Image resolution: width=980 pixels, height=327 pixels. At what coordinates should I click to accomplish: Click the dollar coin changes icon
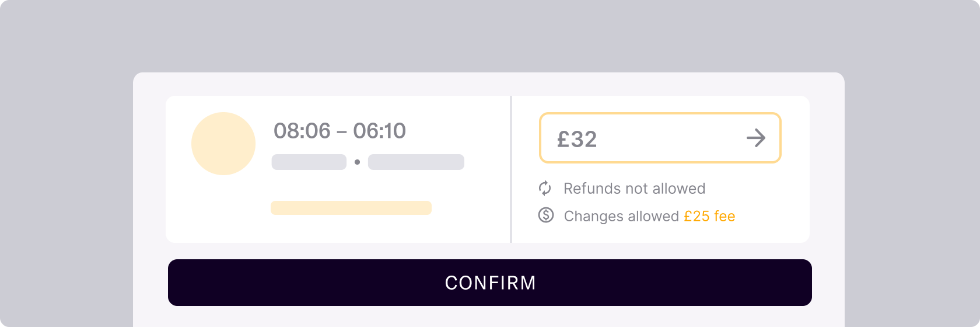545,215
